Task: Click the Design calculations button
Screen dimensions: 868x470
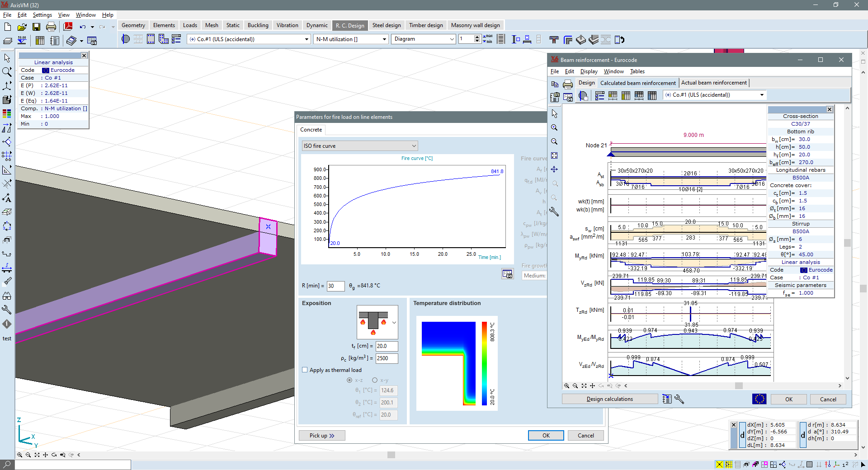Action: tap(610, 399)
